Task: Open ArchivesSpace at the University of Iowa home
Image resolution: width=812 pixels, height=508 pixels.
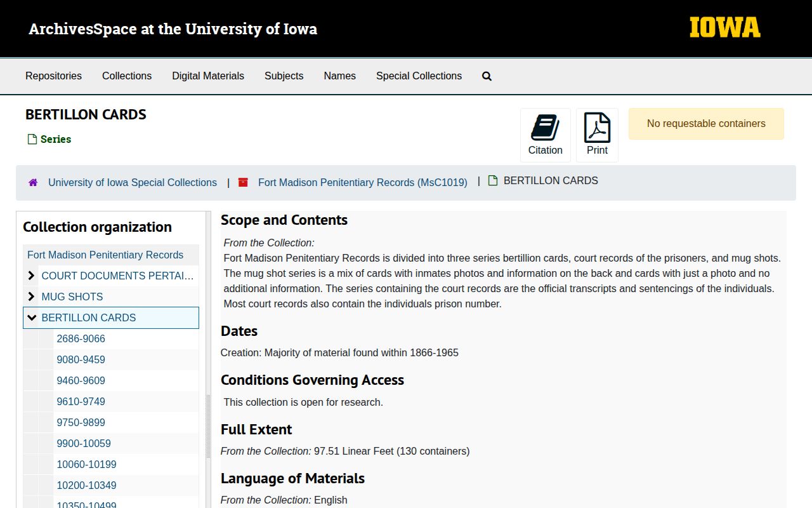Action: point(173,29)
